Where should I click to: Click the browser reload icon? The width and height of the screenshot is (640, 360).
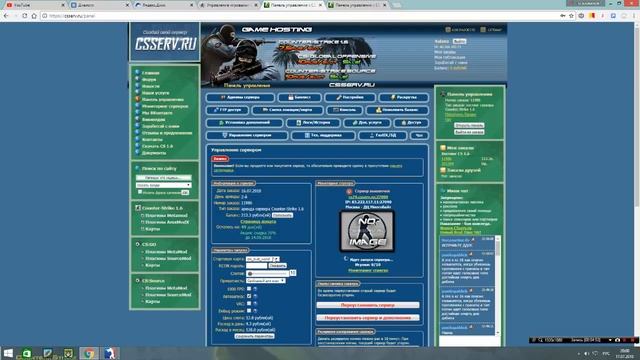click(x=24, y=16)
